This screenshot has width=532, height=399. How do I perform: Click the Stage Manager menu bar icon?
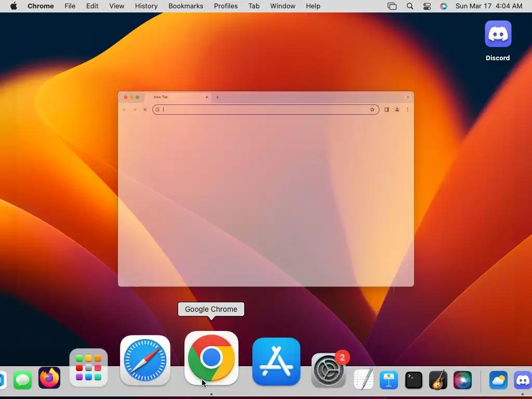pyautogui.click(x=392, y=6)
